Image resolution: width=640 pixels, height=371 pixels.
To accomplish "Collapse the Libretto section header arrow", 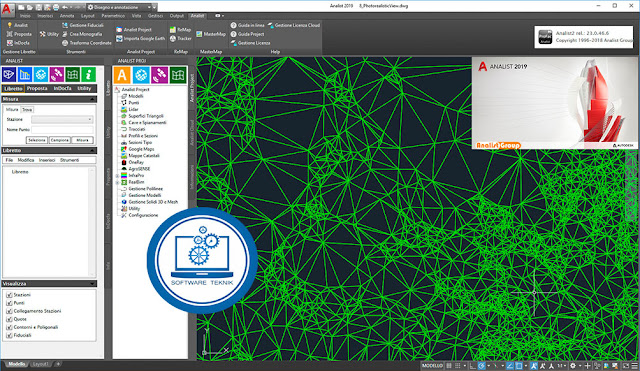I will click(93, 151).
